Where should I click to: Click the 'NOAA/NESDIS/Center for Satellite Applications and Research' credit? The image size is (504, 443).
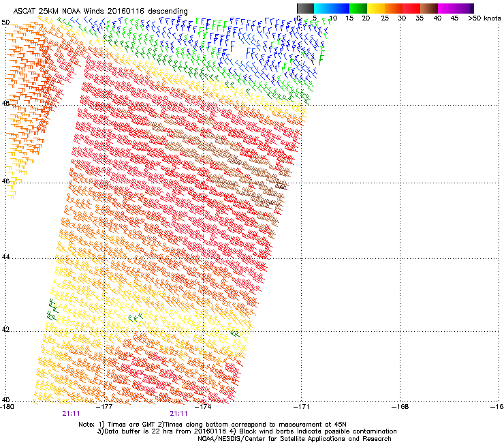coord(294,439)
